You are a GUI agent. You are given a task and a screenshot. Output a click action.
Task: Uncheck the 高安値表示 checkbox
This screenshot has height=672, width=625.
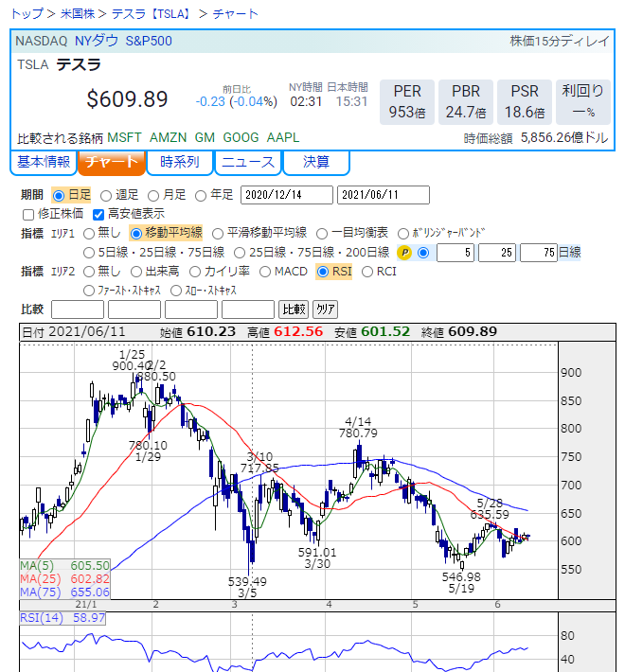coord(98,215)
